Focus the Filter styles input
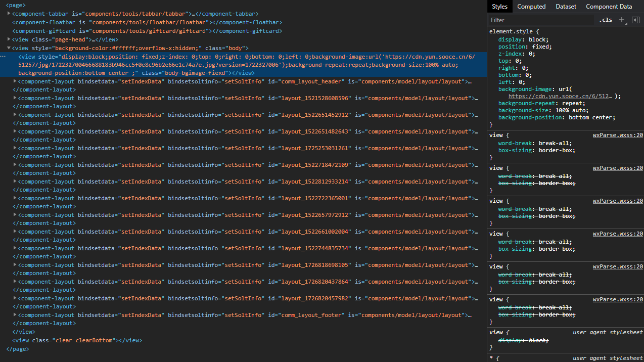This screenshot has height=362, width=644. coord(541,20)
